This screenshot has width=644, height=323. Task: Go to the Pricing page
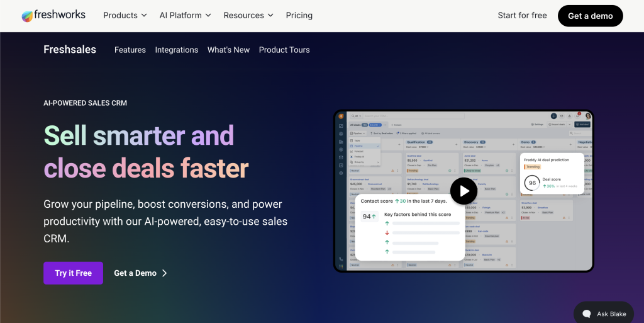coord(299,16)
